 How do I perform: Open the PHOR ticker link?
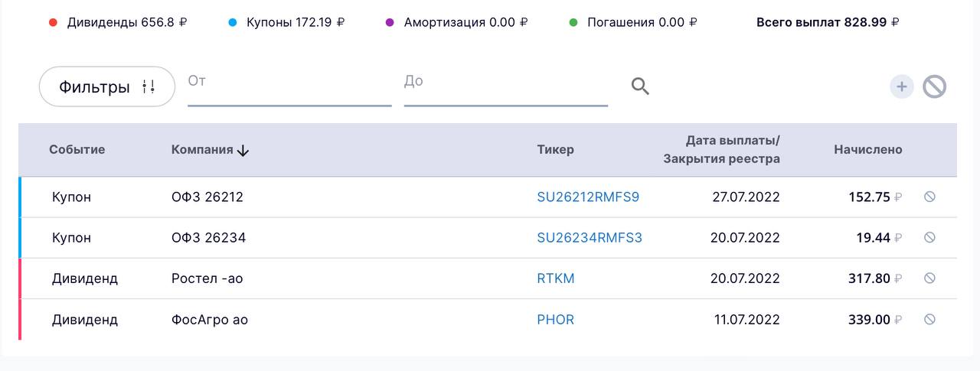click(556, 319)
